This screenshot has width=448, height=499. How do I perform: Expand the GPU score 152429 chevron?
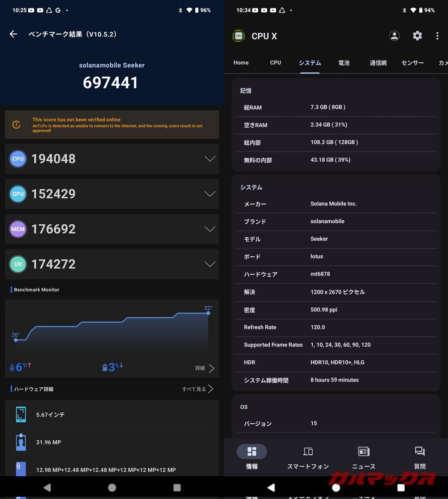[x=210, y=194]
